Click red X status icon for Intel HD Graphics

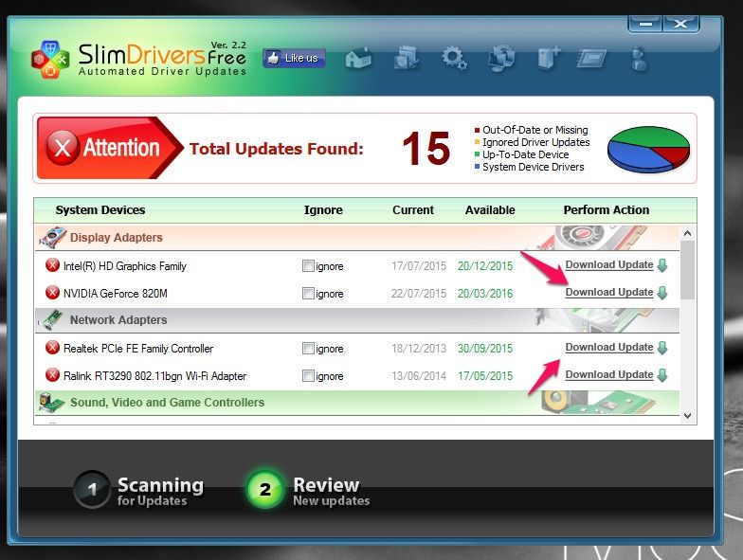(52, 265)
